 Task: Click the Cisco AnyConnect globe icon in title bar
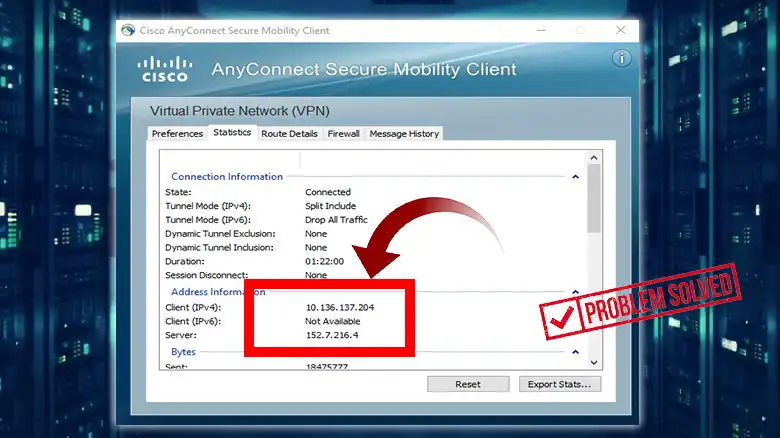pyautogui.click(x=128, y=30)
